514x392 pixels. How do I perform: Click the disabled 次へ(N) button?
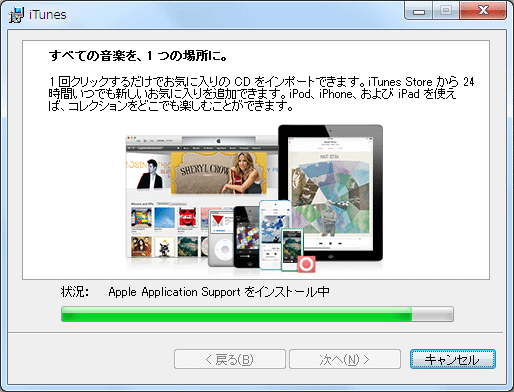(345, 359)
